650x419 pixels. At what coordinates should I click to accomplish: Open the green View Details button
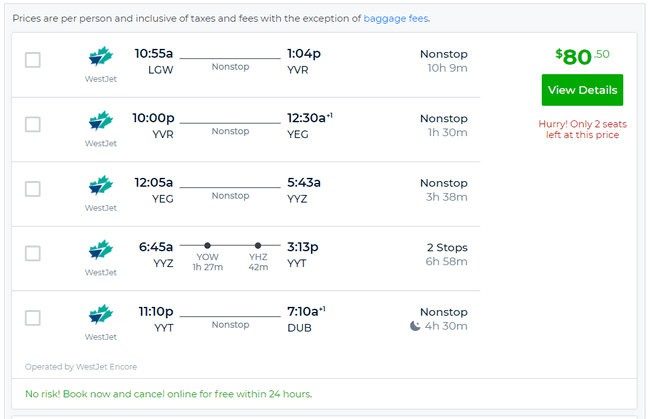pyautogui.click(x=582, y=90)
